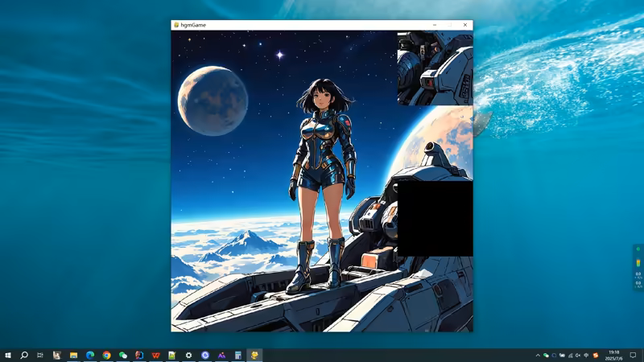Click the black square in the game window

pos(435,219)
